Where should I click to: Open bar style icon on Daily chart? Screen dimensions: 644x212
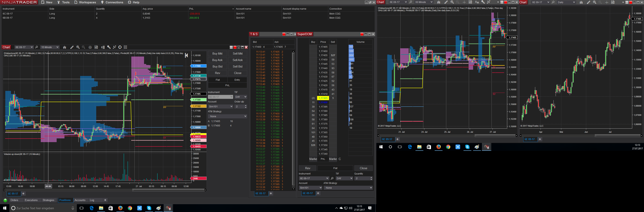pos(581,2)
